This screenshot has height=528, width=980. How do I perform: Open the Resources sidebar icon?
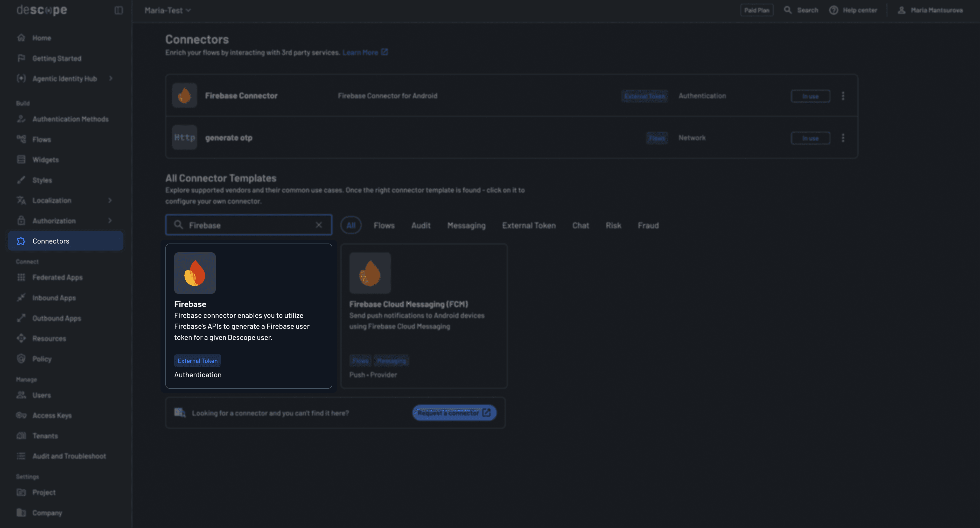point(21,338)
